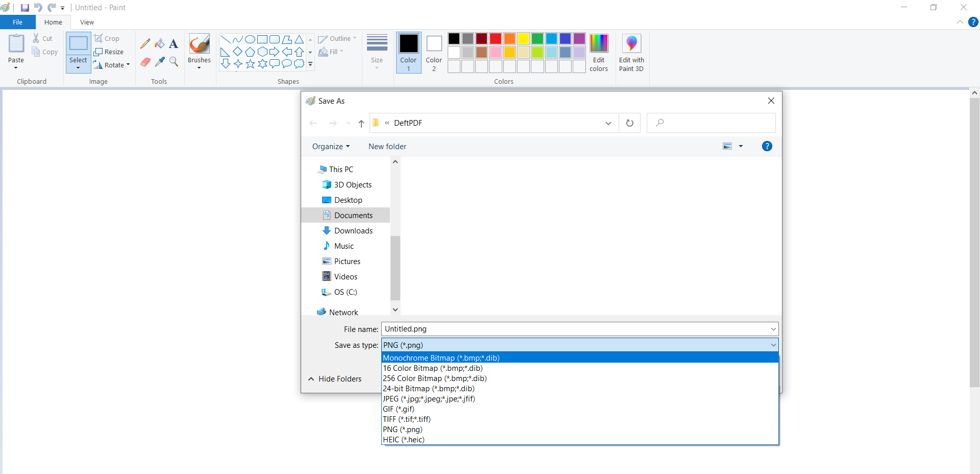This screenshot has height=474, width=980.
Task: Open the Brushes tool
Action: pyautogui.click(x=199, y=52)
